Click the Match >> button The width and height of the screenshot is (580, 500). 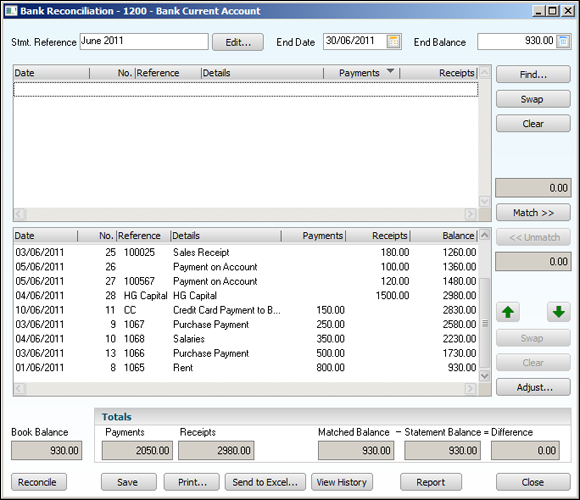coord(533,213)
